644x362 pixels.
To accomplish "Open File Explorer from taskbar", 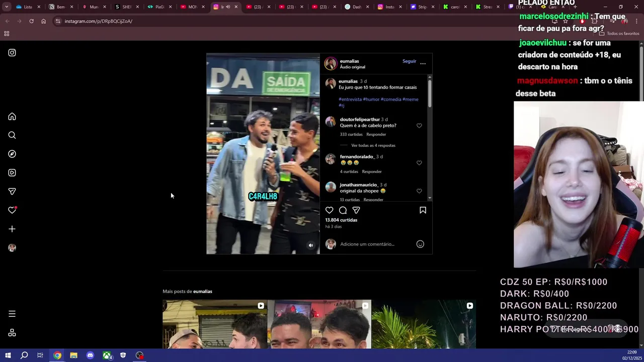I will click(73, 355).
